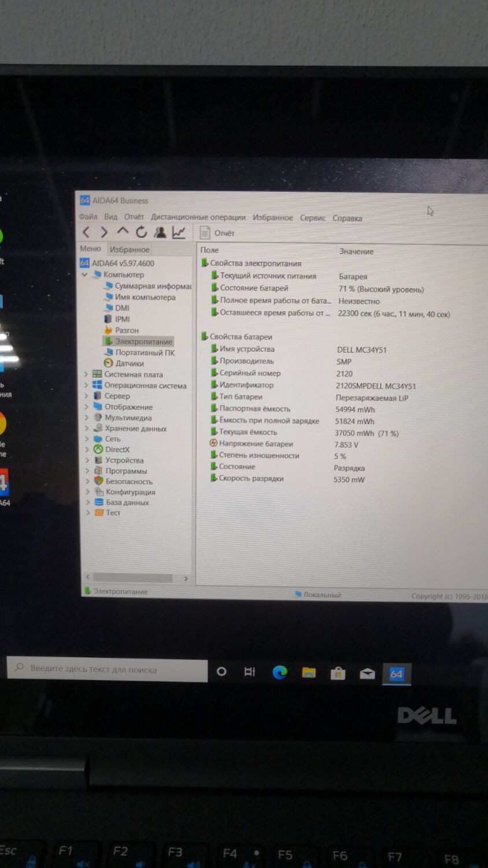The image size is (488, 868).
Task: Open the user management toolbar icon
Action: tap(160, 232)
